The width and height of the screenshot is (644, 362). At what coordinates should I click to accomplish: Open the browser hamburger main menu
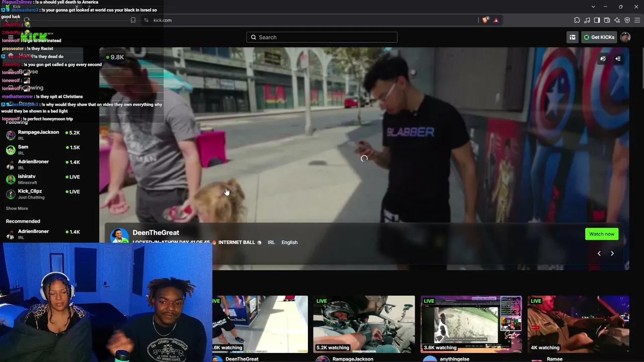point(637,20)
